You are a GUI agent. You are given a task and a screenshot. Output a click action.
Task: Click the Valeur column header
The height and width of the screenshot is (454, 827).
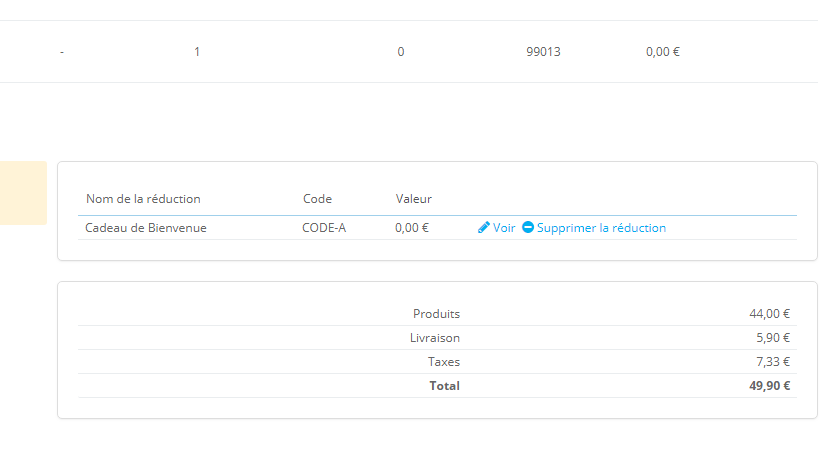coord(413,199)
